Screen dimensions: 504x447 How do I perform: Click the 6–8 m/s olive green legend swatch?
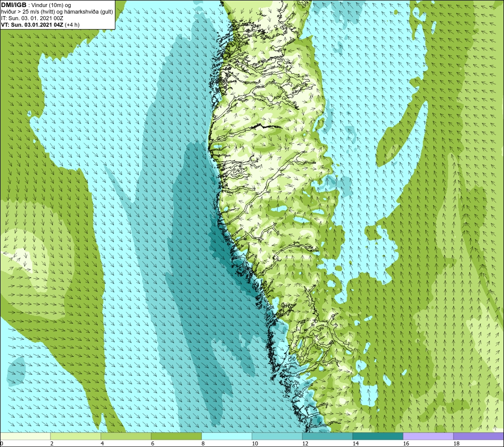pyautogui.click(x=176, y=436)
